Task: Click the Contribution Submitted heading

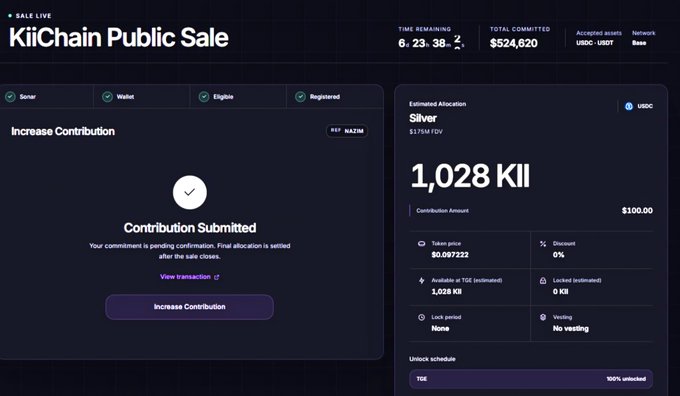Action: (x=190, y=228)
